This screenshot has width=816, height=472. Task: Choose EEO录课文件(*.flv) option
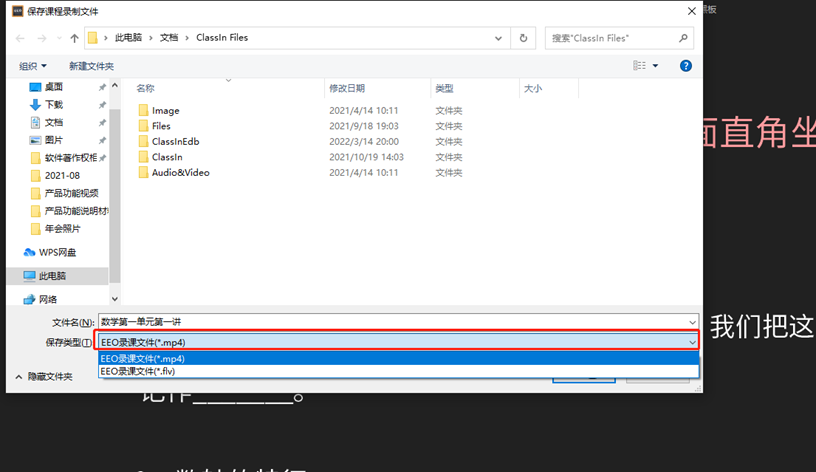click(x=398, y=371)
